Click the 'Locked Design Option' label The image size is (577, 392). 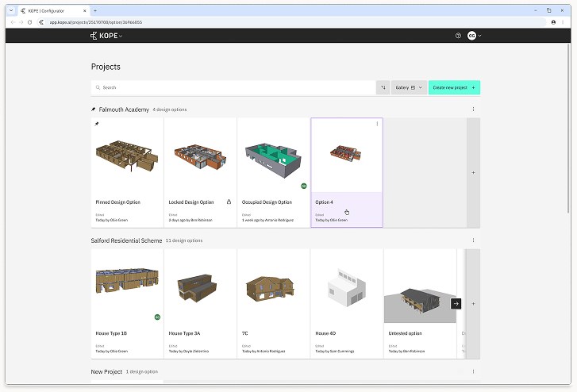(x=191, y=202)
